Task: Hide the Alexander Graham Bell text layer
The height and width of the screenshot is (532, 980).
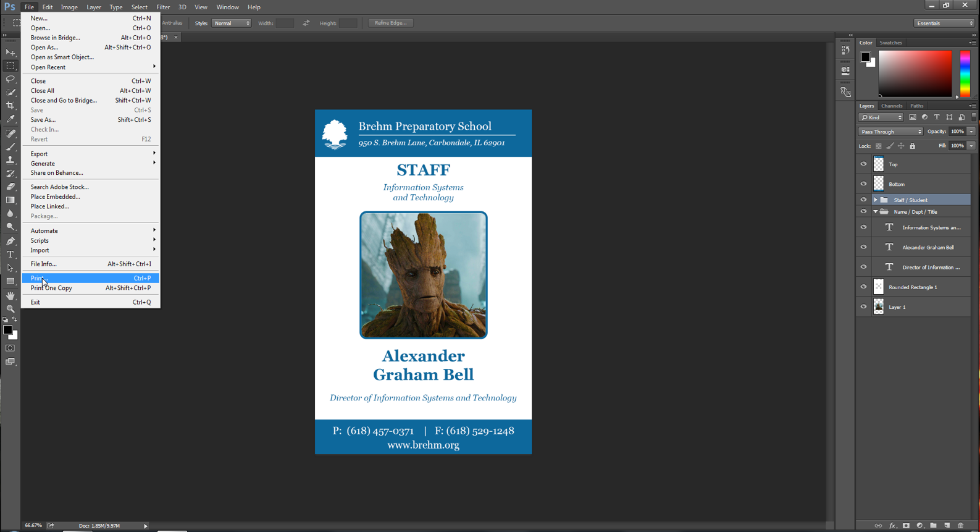Action: 863,247
